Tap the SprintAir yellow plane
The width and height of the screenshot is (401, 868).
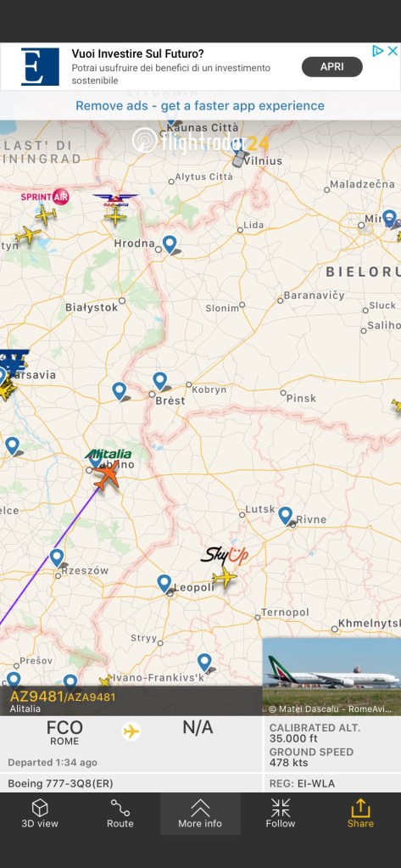45,215
